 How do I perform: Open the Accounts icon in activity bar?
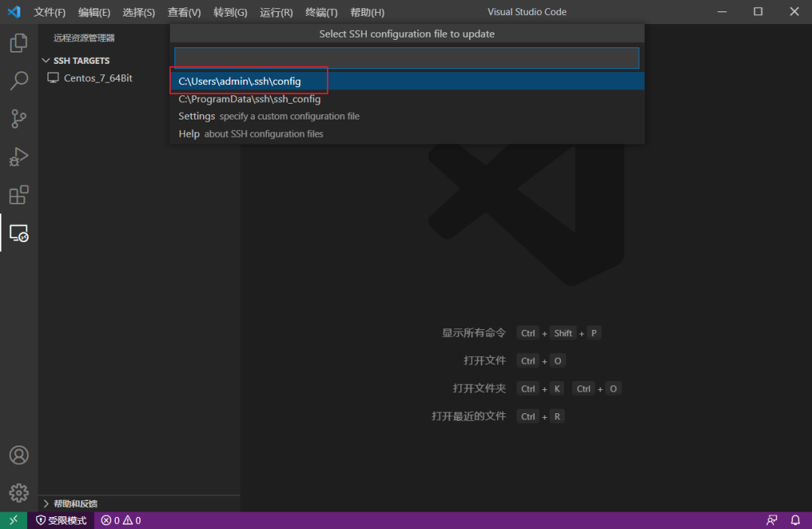[x=19, y=455]
